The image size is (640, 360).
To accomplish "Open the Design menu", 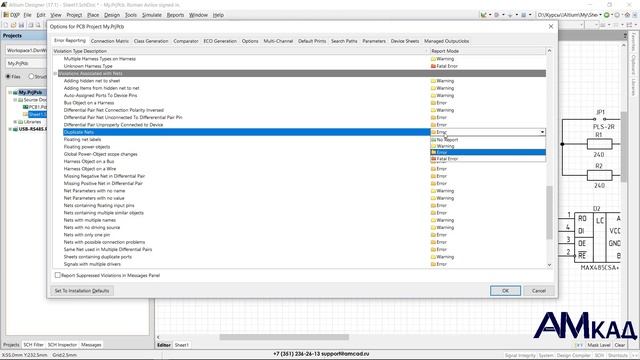I will (112, 15).
